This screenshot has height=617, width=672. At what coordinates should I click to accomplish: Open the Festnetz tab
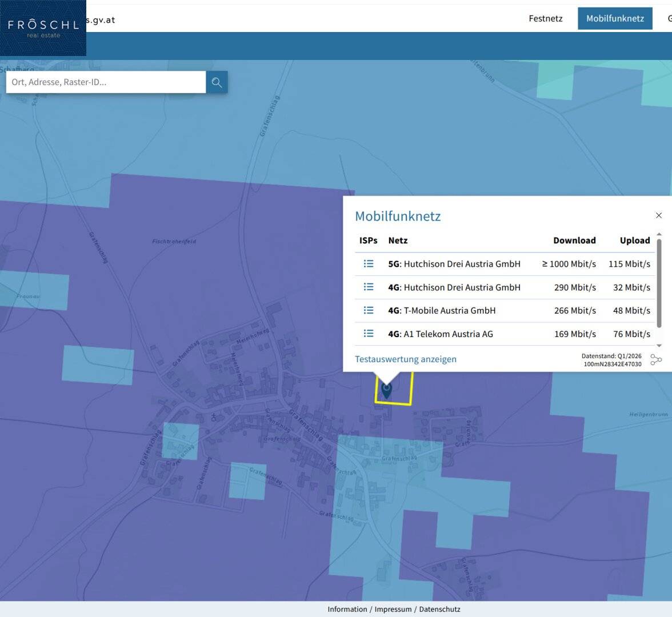(545, 18)
